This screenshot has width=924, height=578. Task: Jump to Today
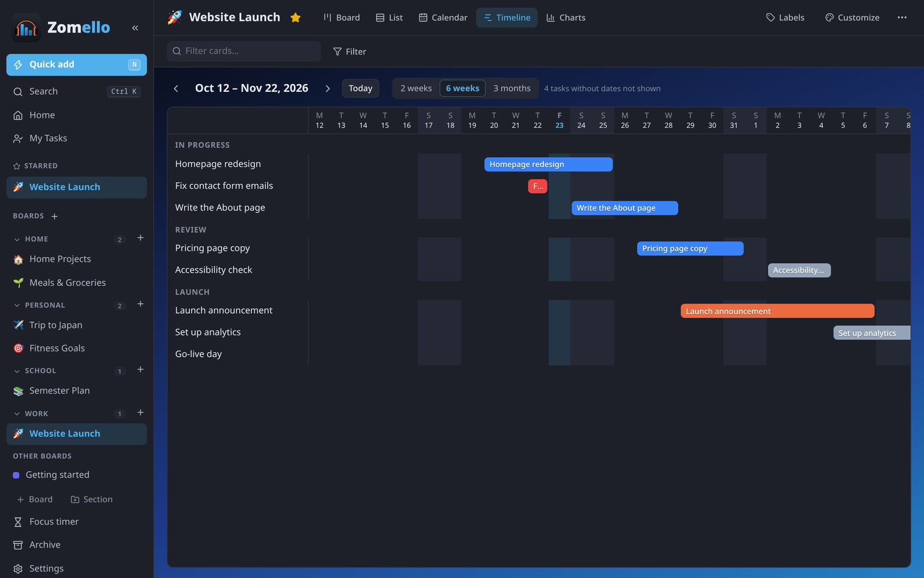[360, 88]
